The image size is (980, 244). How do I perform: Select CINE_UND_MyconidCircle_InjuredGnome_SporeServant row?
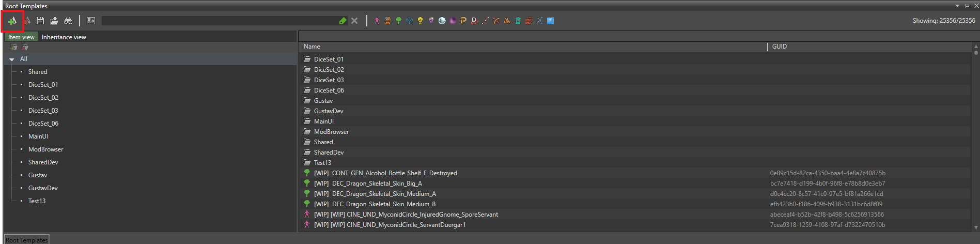pos(635,215)
